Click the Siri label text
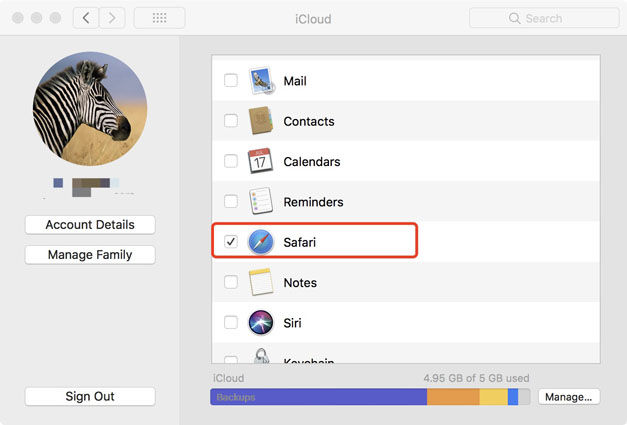627x425 pixels. coord(292,323)
